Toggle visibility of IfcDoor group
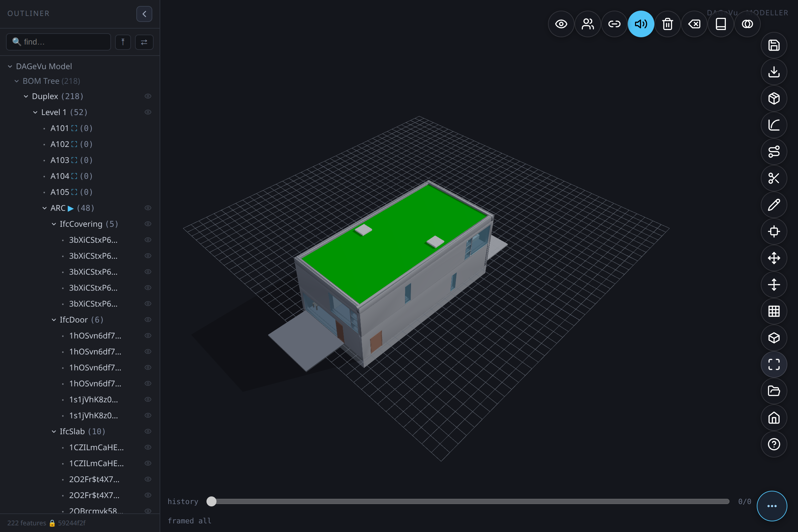 [148, 320]
